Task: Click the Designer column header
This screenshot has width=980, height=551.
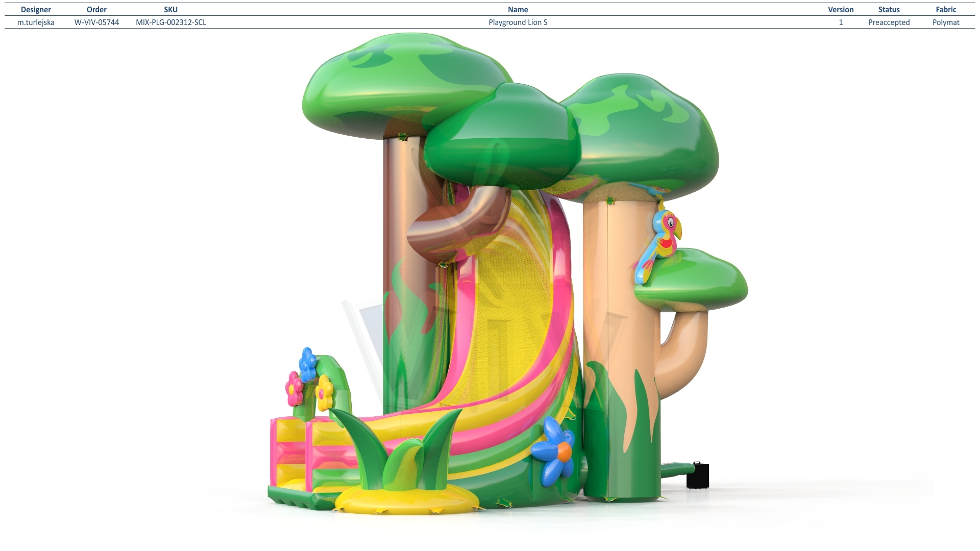Action: pos(36,10)
